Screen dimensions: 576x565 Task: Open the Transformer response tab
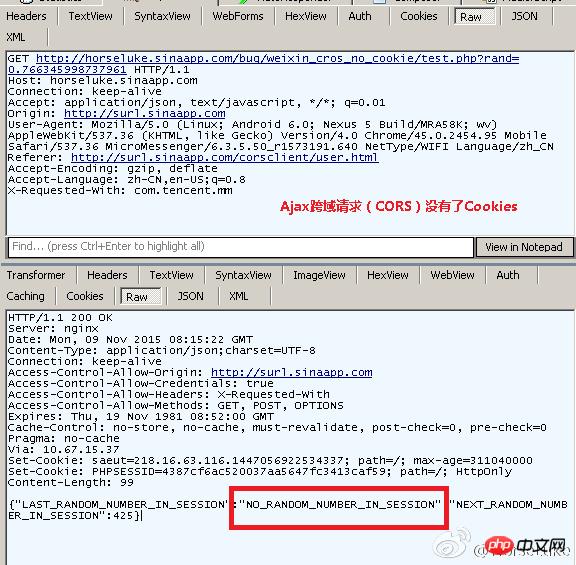tap(36, 275)
